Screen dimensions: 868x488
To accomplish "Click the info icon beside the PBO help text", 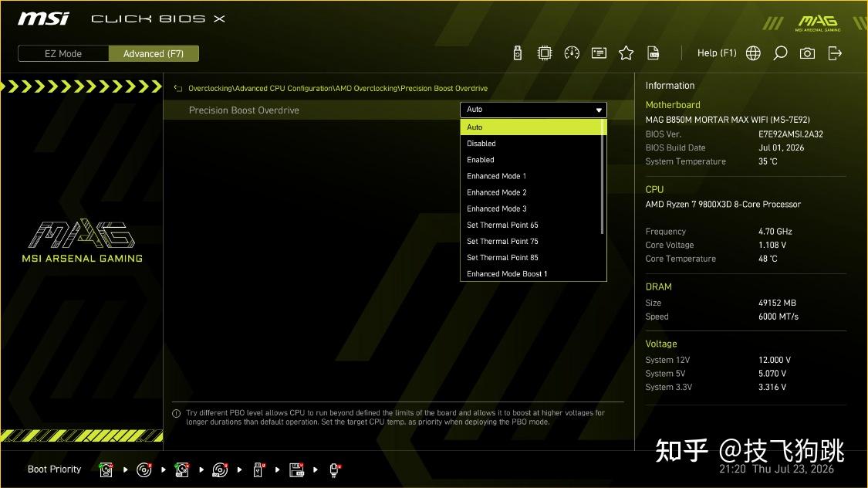I will pos(177,413).
